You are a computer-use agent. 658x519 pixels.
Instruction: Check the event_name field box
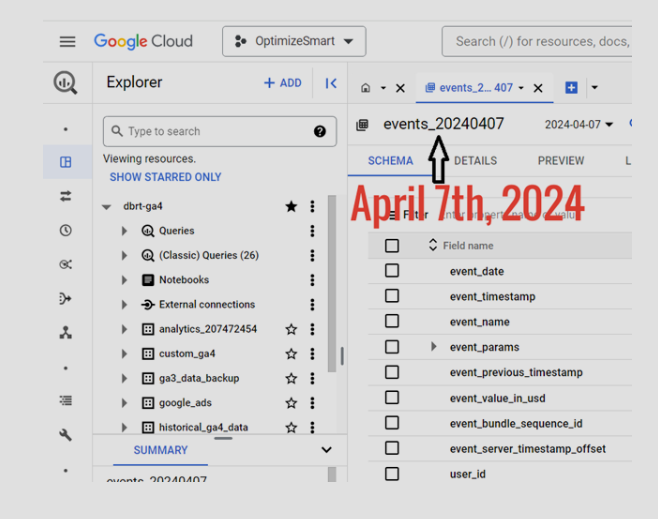click(x=392, y=321)
